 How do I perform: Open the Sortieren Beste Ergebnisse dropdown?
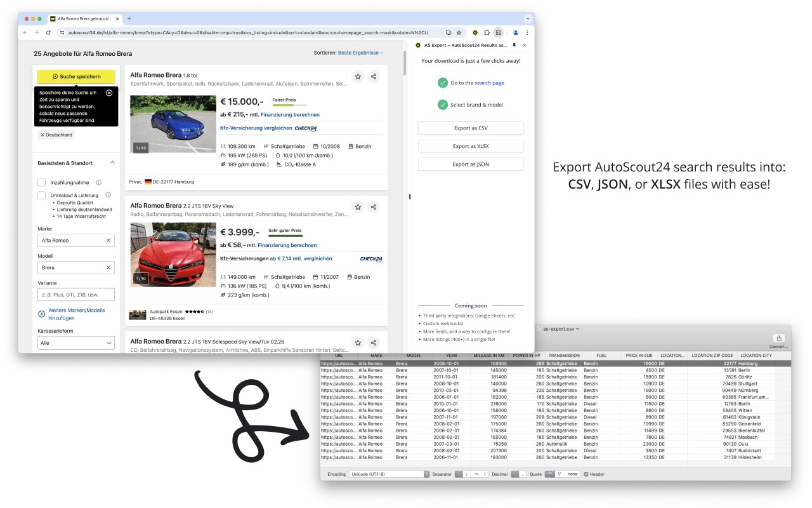(x=361, y=53)
